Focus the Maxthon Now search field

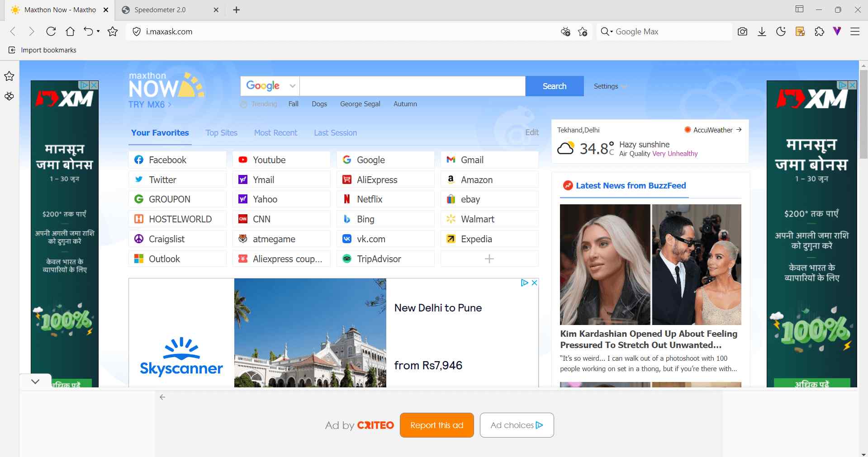click(413, 86)
